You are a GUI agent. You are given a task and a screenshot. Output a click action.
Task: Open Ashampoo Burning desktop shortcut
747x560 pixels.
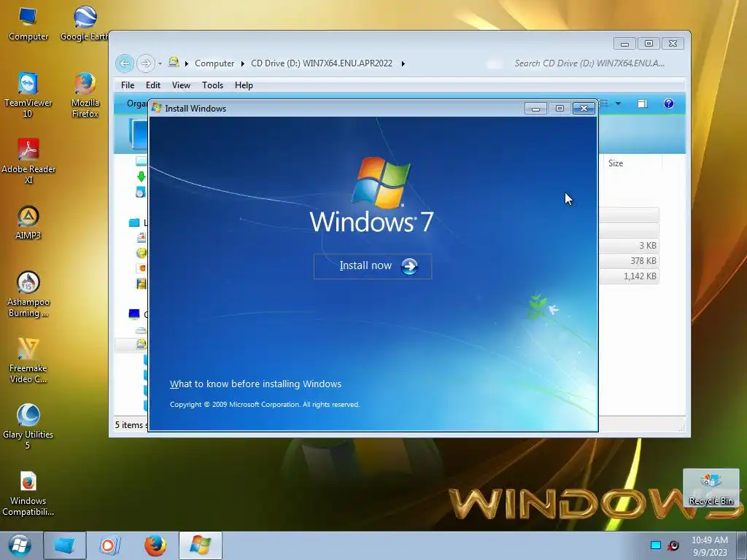28,294
